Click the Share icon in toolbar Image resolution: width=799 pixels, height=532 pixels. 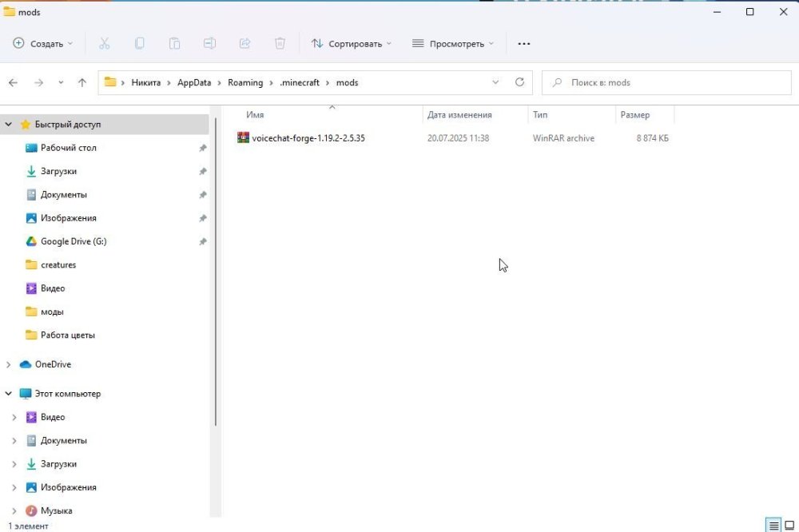tap(244, 44)
